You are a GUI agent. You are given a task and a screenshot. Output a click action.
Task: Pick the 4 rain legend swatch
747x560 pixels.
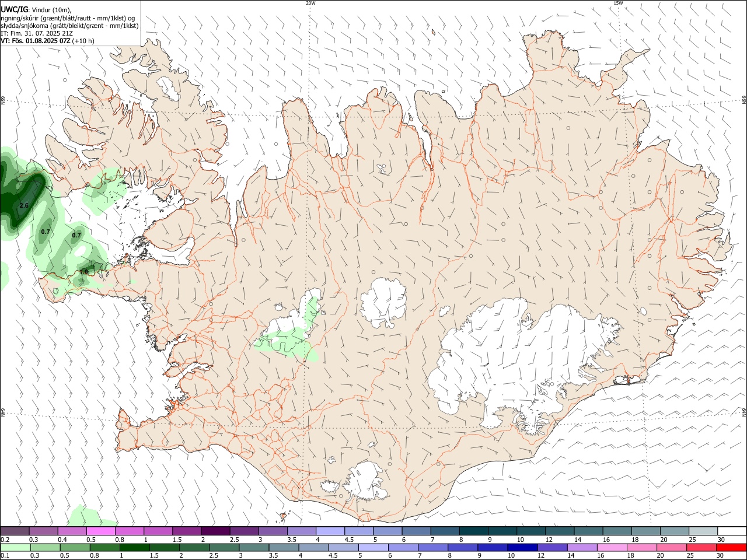click(313, 548)
